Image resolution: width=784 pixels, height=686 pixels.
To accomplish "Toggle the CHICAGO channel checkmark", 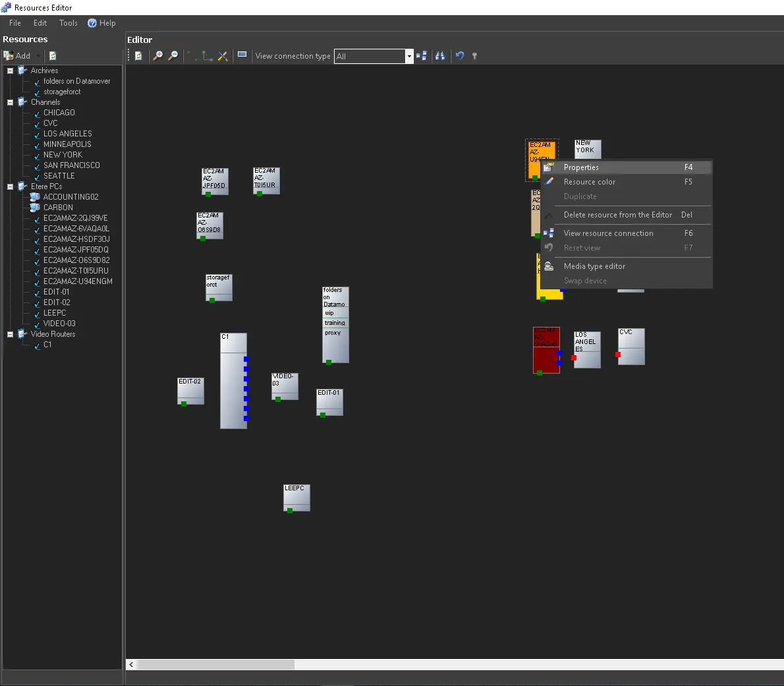I will [x=37, y=113].
